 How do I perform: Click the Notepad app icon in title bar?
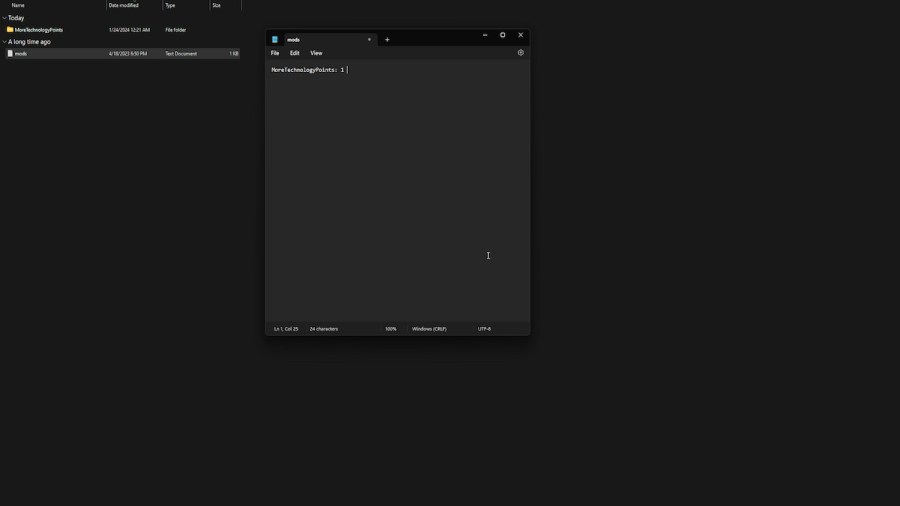tap(275, 40)
